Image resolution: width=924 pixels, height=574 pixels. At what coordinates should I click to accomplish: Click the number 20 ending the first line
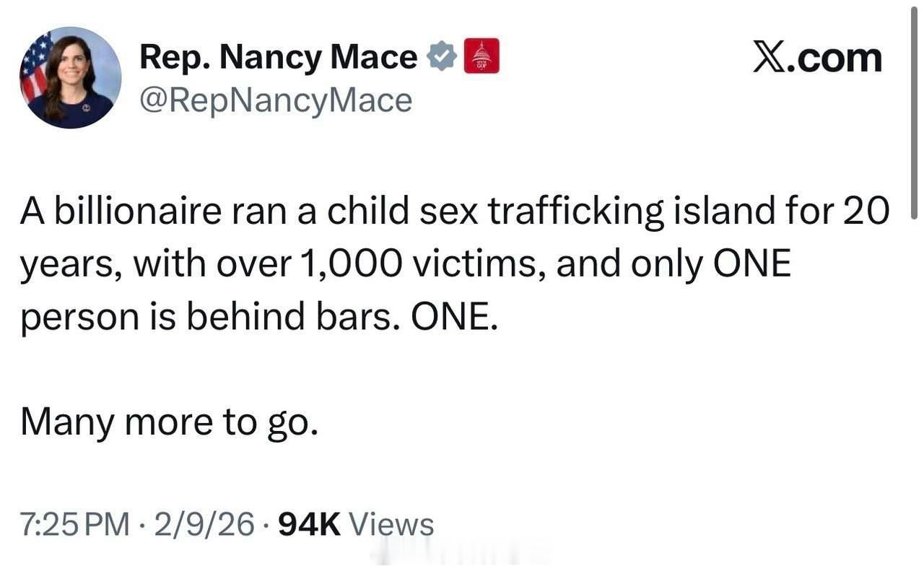tap(866, 212)
